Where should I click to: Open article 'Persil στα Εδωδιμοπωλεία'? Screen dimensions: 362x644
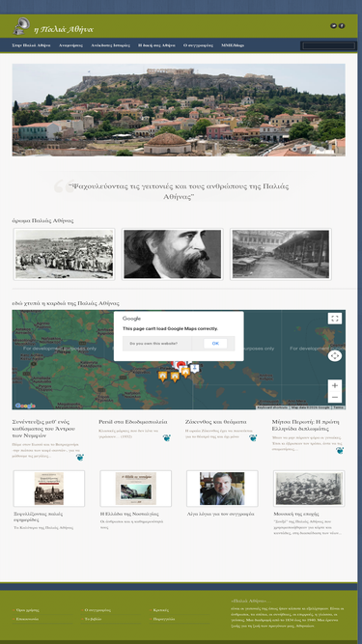[x=133, y=422]
